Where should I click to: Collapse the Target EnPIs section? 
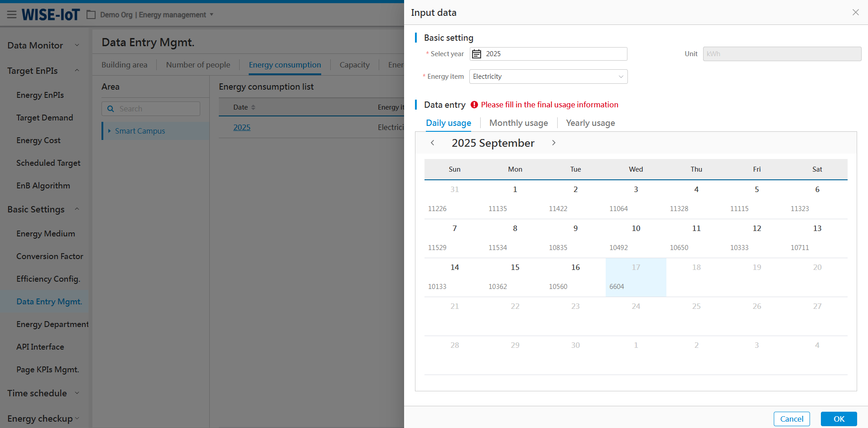click(x=77, y=71)
